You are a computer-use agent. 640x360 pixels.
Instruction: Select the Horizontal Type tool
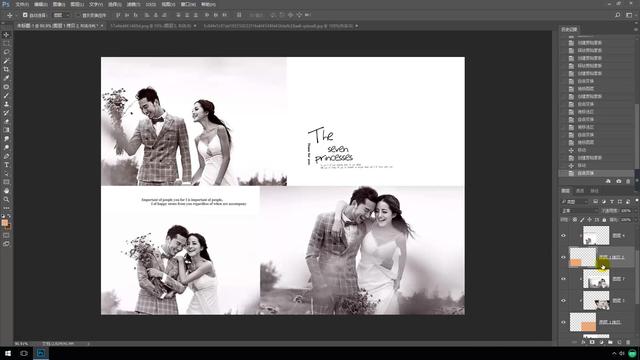[x=6, y=165]
